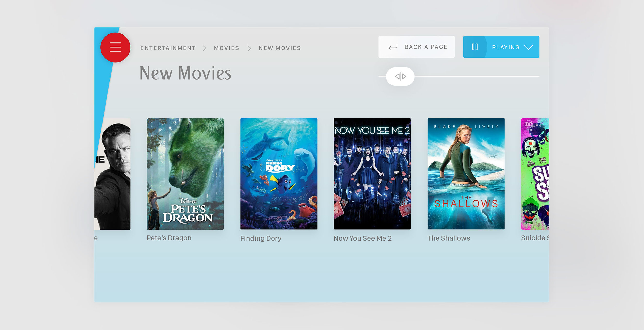Click the slider track right of handle

click(x=477, y=76)
